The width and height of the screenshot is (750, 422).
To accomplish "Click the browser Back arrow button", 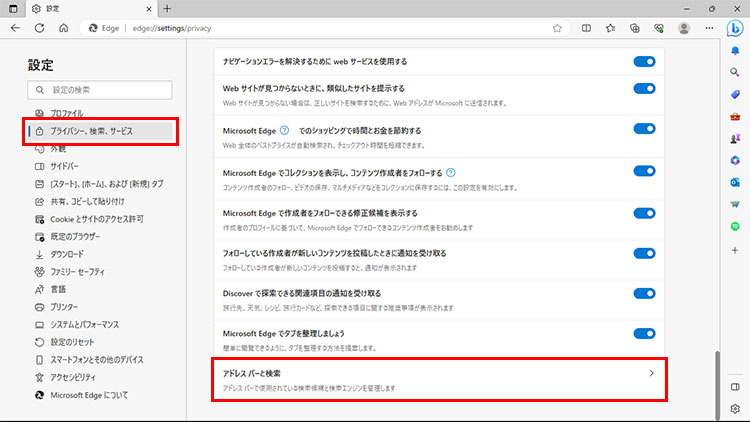I will click(15, 28).
